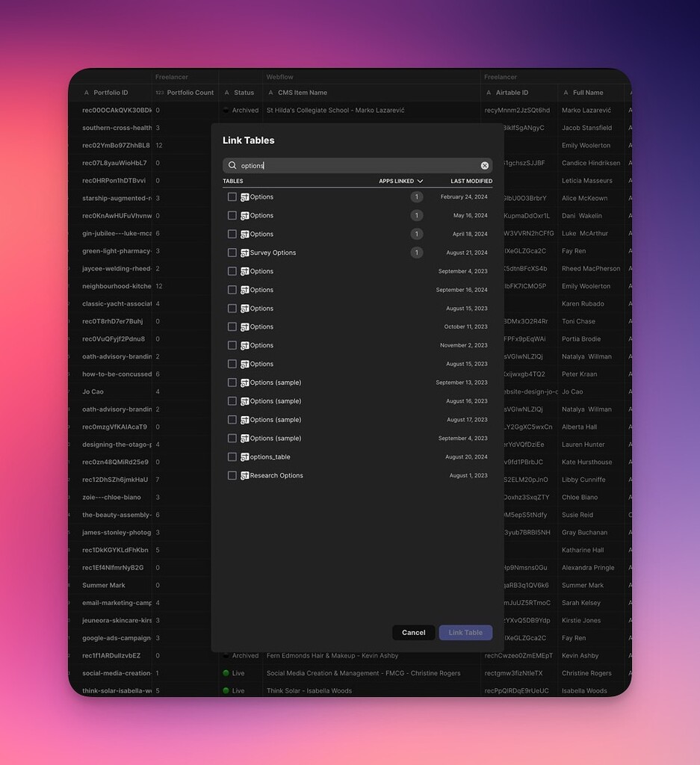Check the Research Options checkbox

click(x=234, y=474)
